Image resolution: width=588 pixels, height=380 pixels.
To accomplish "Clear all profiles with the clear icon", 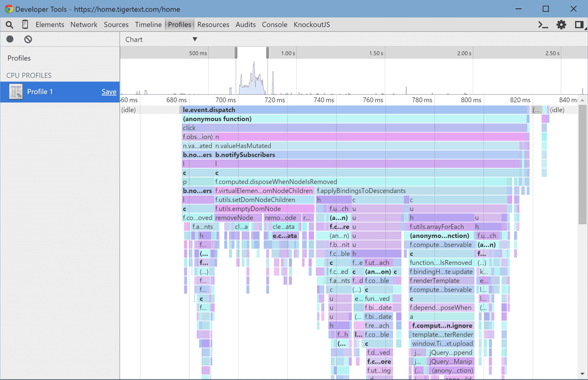I will (x=28, y=39).
